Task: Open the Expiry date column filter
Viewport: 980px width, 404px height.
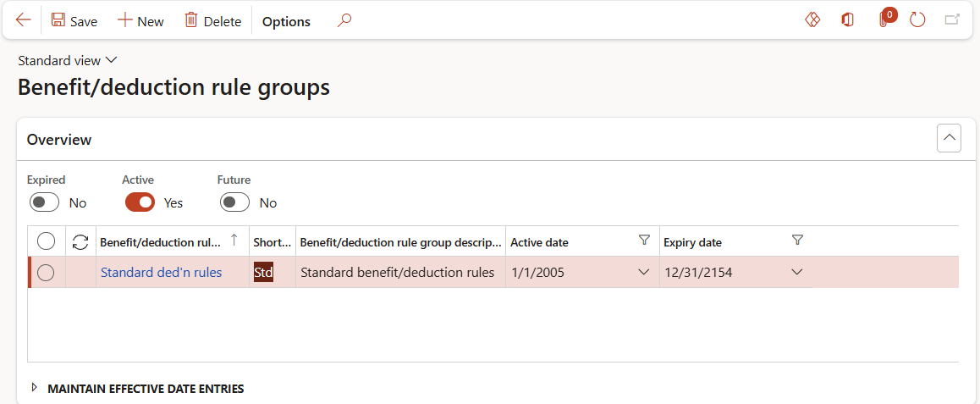Action: (x=797, y=241)
